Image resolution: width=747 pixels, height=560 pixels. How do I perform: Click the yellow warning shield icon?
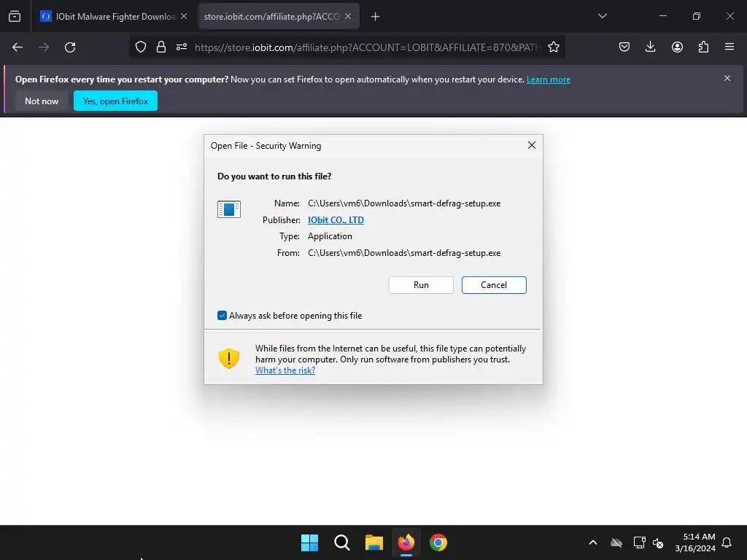click(x=228, y=359)
